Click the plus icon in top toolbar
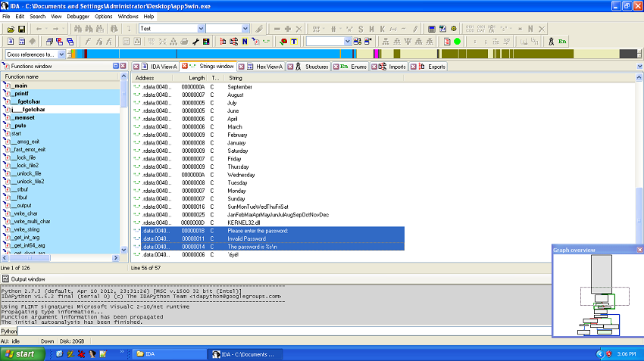The height and width of the screenshot is (361, 644). [287, 29]
